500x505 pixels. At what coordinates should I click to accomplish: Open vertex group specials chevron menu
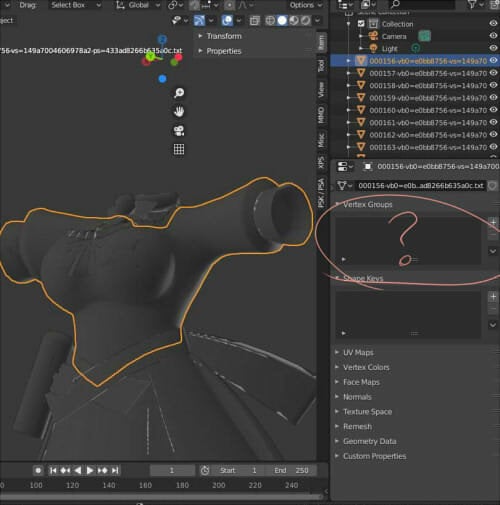tap(493, 251)
